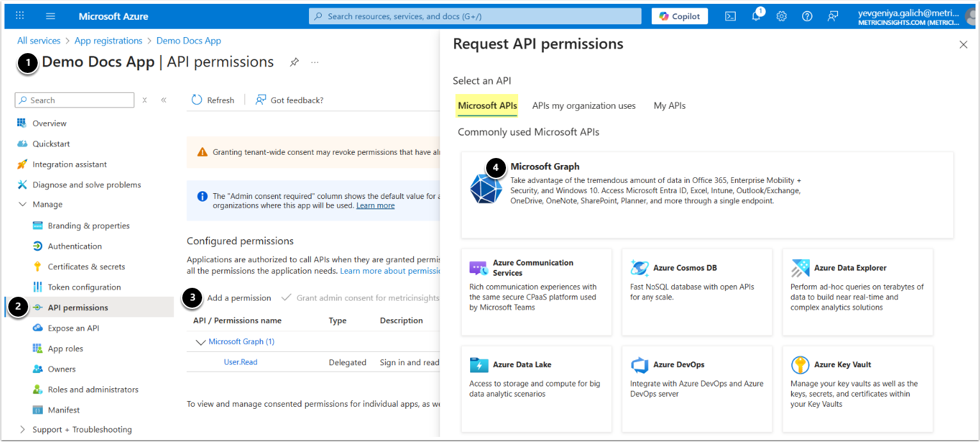Expand Support + Troubleshooting section
This screenshot has width=980, height=442.
click(23, 430)
